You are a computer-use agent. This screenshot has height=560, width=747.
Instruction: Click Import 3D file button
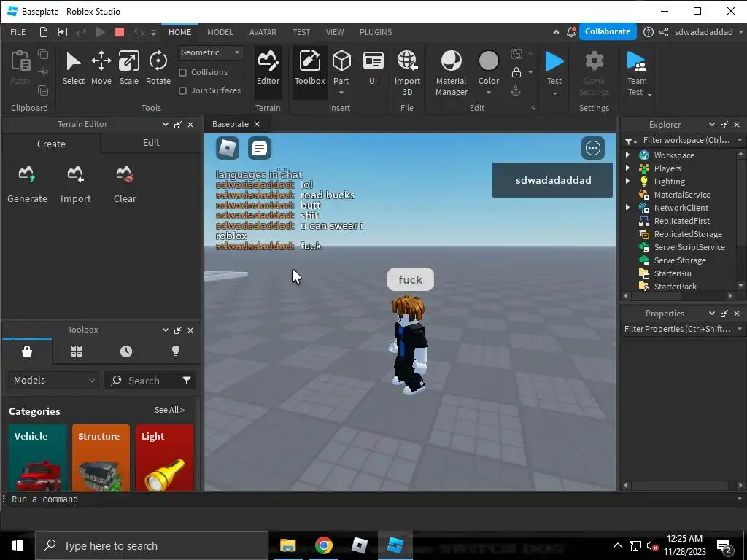(407, 74)
